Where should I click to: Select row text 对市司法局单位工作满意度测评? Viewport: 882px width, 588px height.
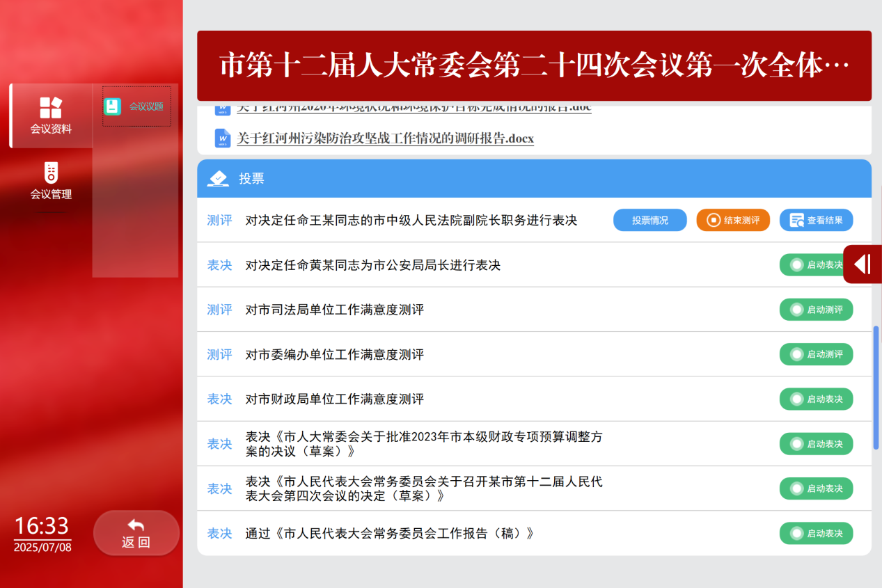click(x=335, y=310)
